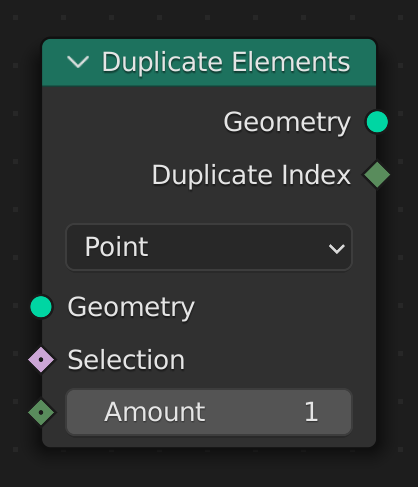Screen dimensions: 418x487
Task: Click the Duplicate Index output socket
Action: (x=377, y=174)
